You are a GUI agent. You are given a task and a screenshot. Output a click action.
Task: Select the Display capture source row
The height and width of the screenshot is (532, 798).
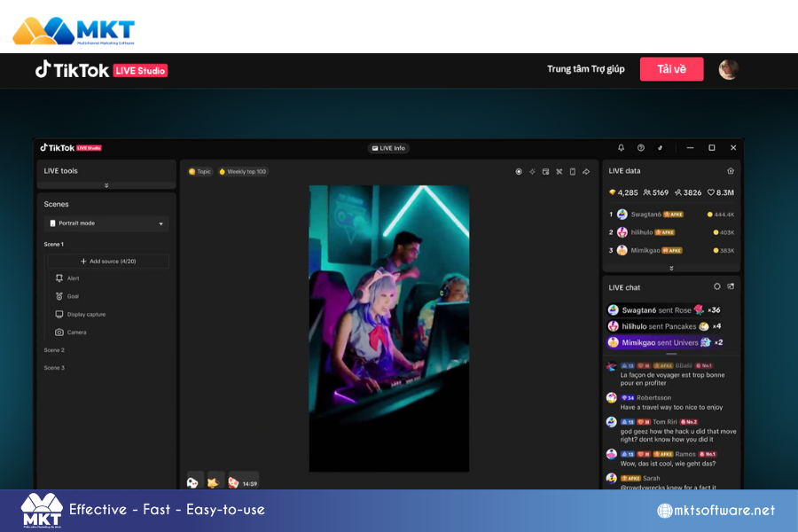[108, 314]
